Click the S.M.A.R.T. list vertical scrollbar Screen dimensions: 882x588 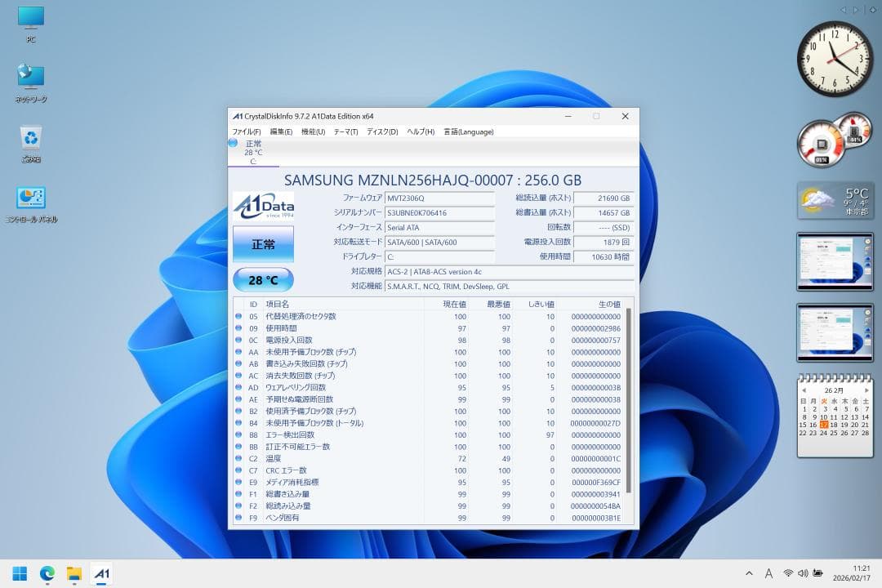pyautogui.click(x=629, y=401)
